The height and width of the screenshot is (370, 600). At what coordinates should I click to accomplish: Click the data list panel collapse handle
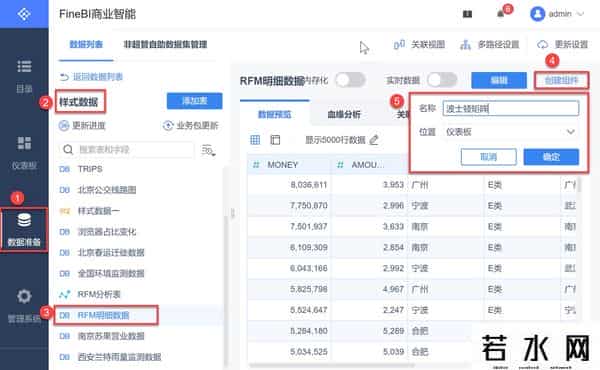[x=232, y=213]
